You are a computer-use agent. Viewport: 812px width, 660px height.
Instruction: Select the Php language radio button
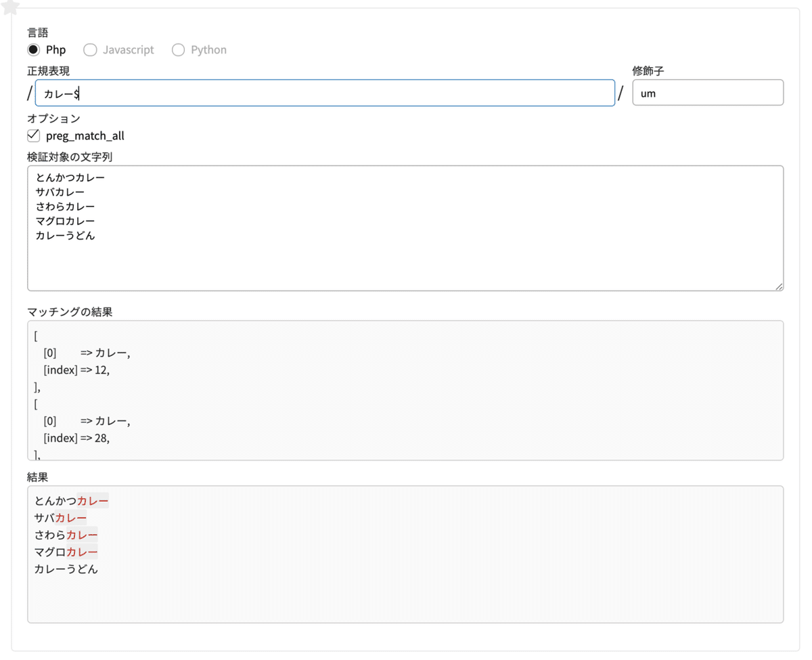tap(34, 50)
